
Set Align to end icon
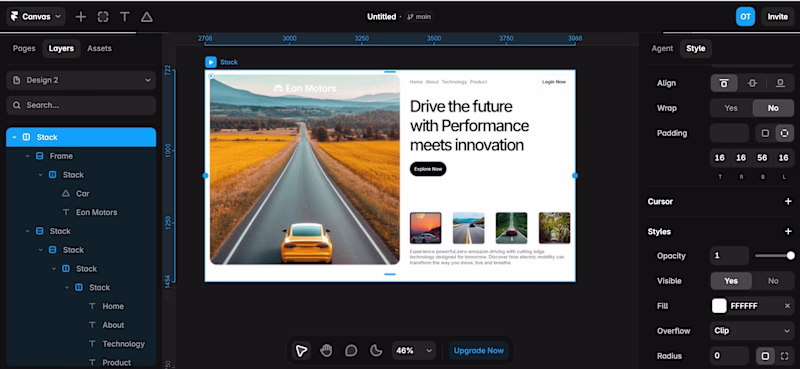[x=780, y=83]
